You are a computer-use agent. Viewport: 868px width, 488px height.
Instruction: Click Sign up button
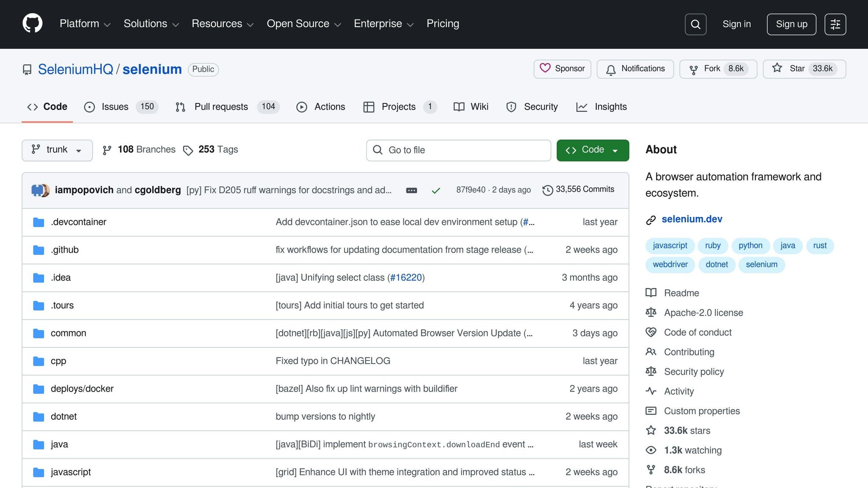click(791, 24)
